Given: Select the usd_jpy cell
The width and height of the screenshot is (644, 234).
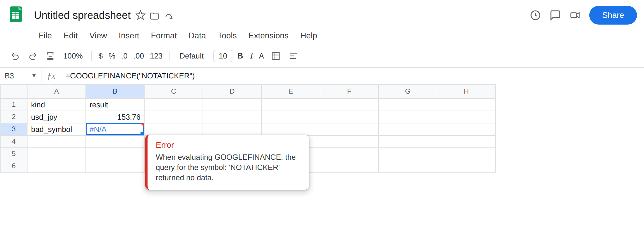Looking at the screenshot, I should click(56, 117).
